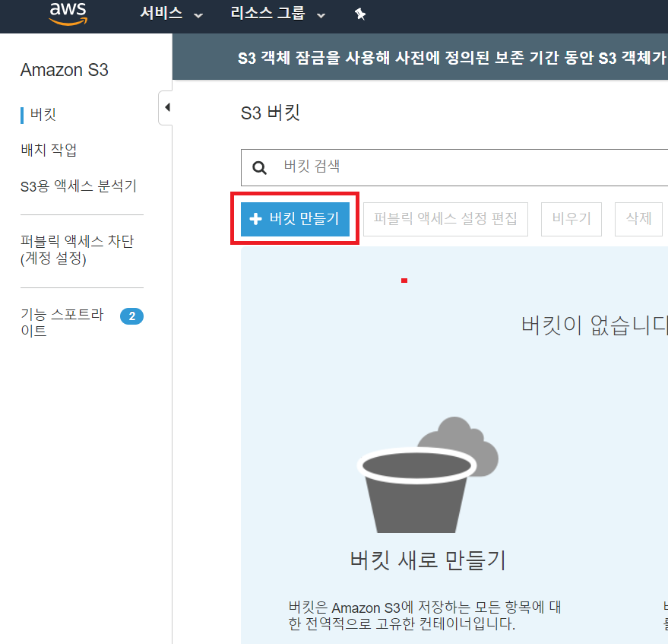Click the S3 객체 잠금 announcement banner
This screenshot has width=668, height=644.
(420, 57)
